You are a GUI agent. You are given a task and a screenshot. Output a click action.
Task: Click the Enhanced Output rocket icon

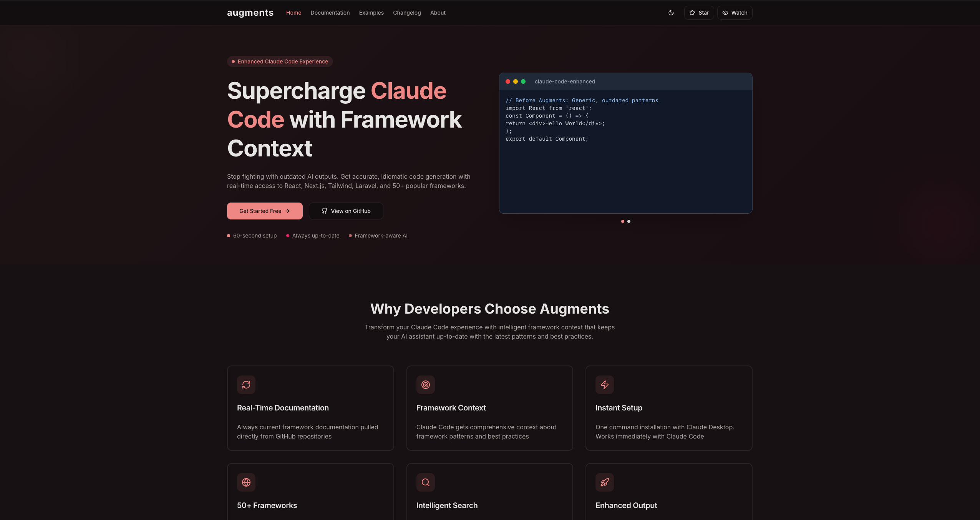click(604, 482)
